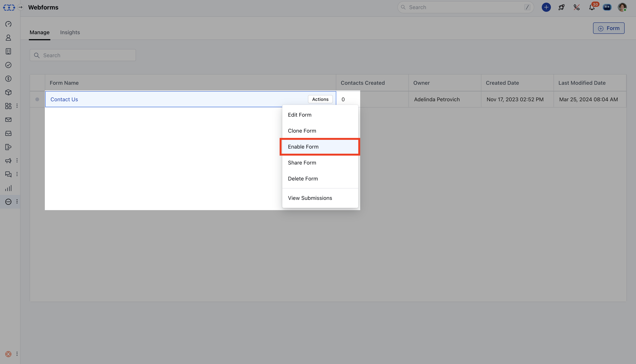Screen dimensions: 636x364
Task: Click the slash shortcut key in search
Action: 527,7
